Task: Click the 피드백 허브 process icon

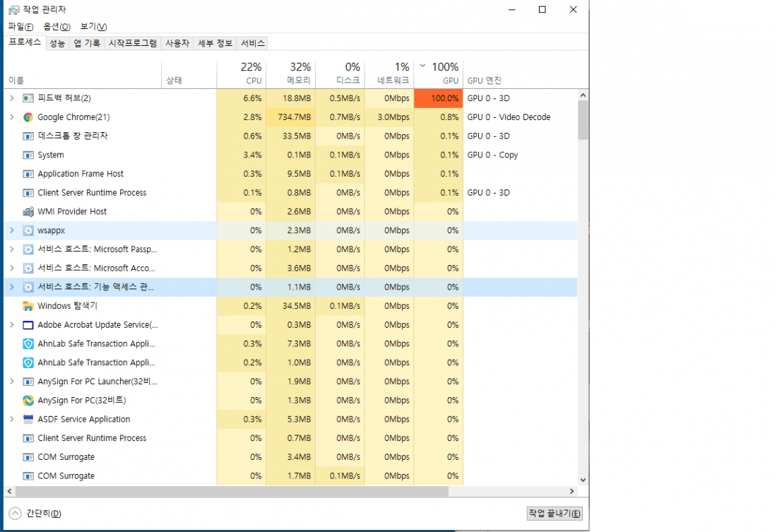Action: tap(28, 98)
